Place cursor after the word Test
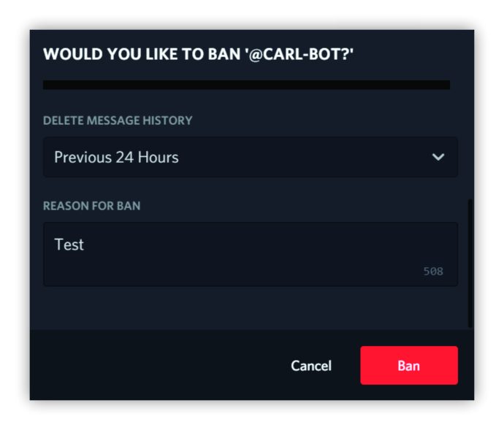This screenshot has height=430, width=504. pos(85,245)
